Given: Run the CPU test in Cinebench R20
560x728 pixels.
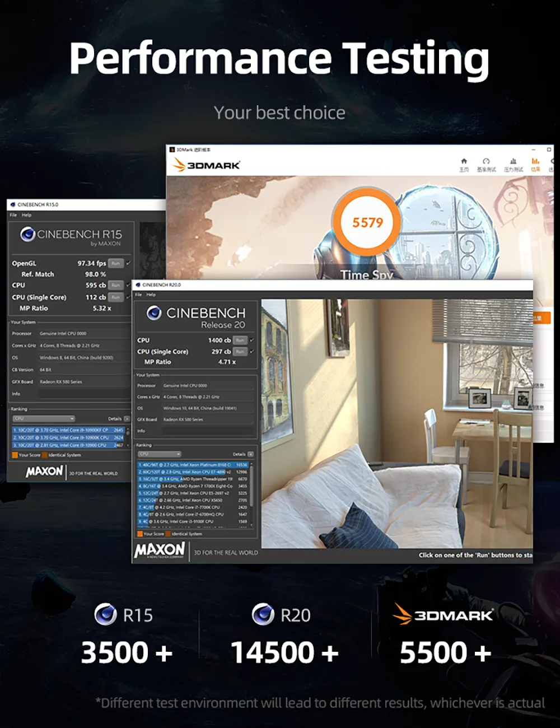Looking at the screenshot, I should coord(240,340).
